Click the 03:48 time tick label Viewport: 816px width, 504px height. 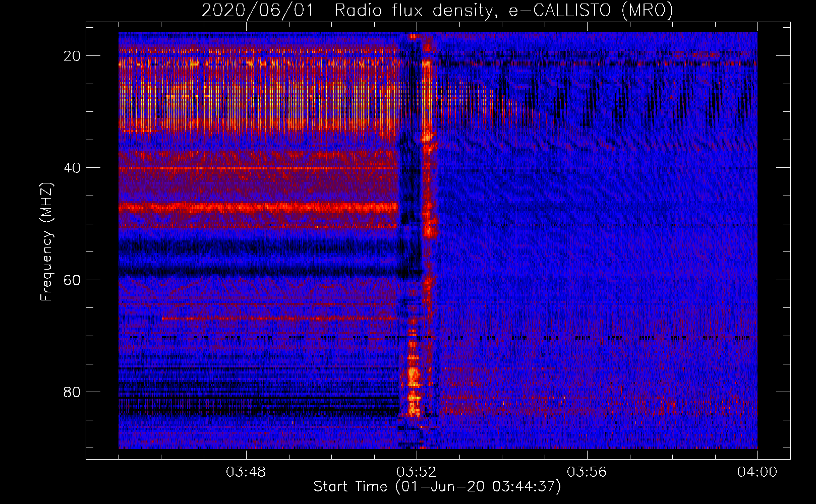coord(246,472)
